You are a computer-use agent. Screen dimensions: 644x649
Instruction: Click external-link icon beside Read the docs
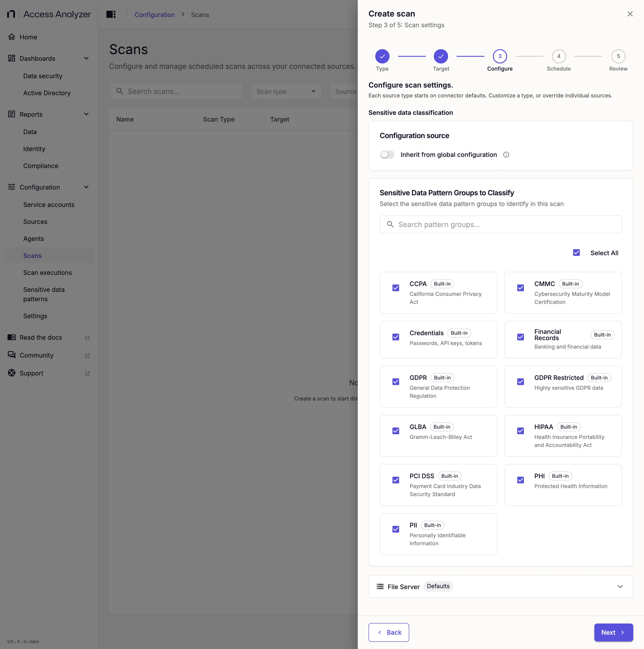(x=87, y=338)
